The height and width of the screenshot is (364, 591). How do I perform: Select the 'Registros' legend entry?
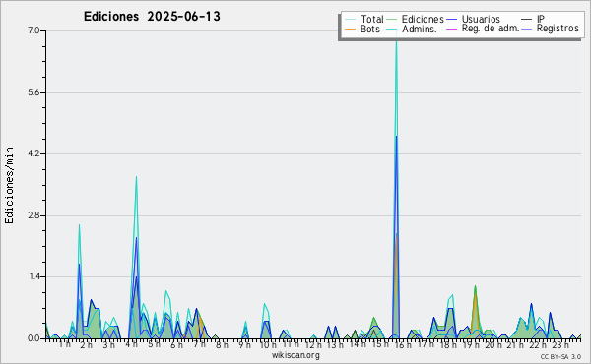coord(558,29)
